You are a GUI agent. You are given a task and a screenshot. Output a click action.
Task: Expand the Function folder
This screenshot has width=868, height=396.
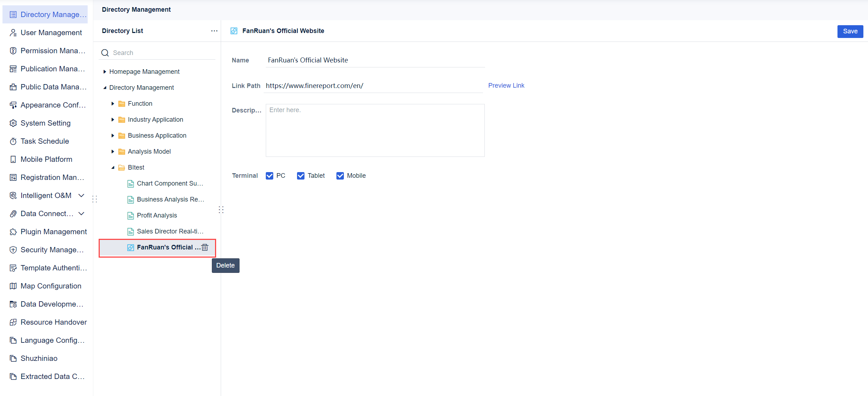pos(112,103)
